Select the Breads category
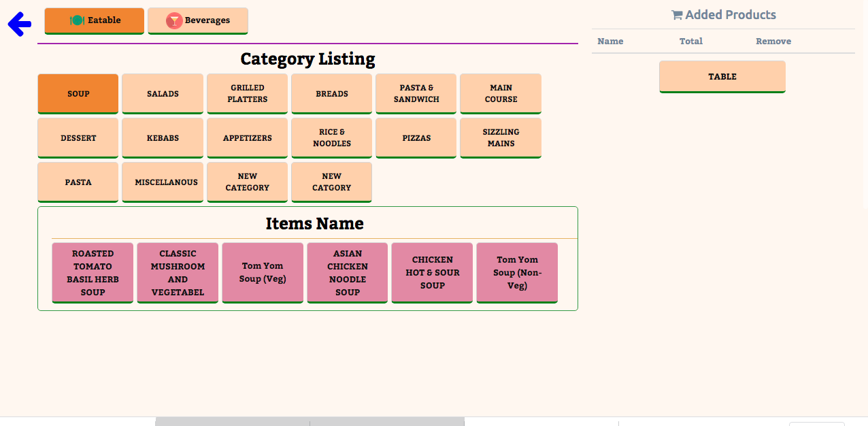 click(x=332, y=94)
